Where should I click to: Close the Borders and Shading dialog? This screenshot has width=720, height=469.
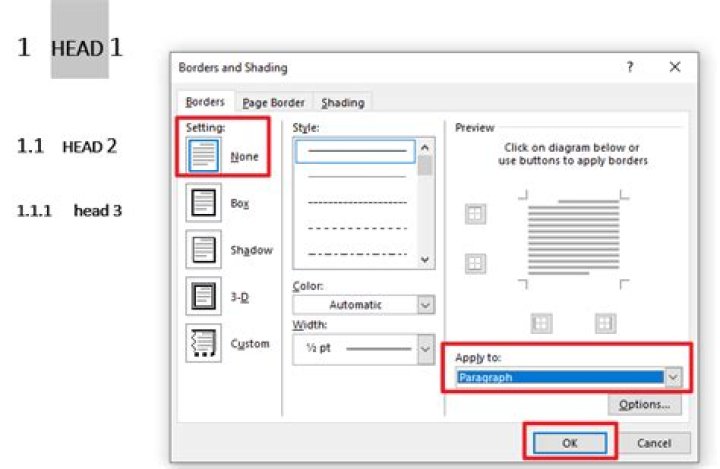coord(675,67)
